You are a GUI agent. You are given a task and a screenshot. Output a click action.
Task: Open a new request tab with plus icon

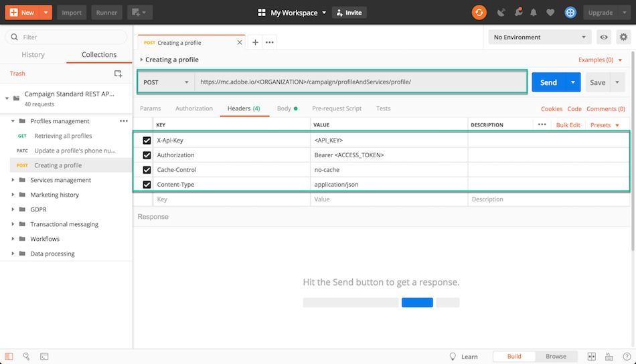(255, 42)
